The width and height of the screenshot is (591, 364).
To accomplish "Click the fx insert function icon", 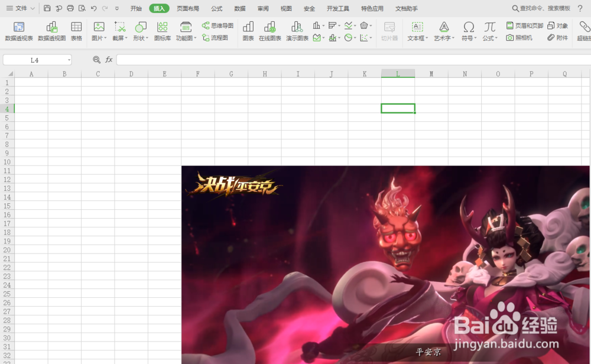I will click(109, 60).
